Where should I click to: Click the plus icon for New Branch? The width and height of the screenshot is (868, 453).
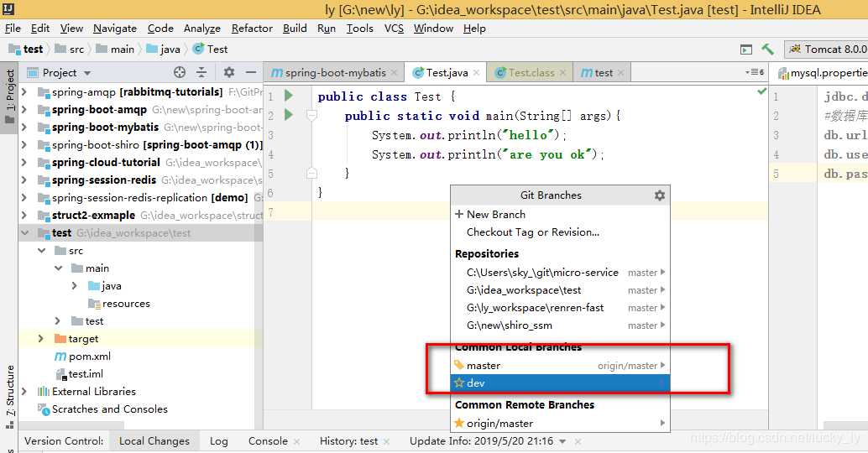click(x=459, y=214)
